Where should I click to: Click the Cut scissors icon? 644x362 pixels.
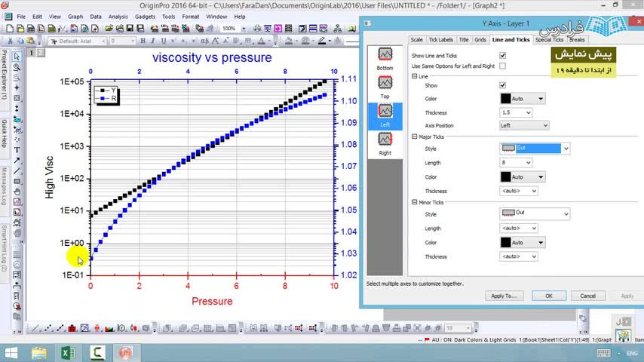tap(10, 41)
